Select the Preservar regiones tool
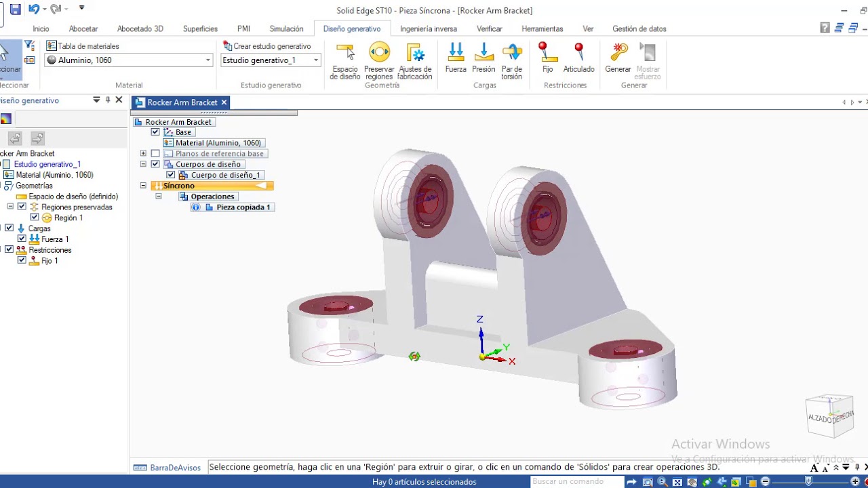This screenshot has width=868, height=488. click(x=379, y=61)
